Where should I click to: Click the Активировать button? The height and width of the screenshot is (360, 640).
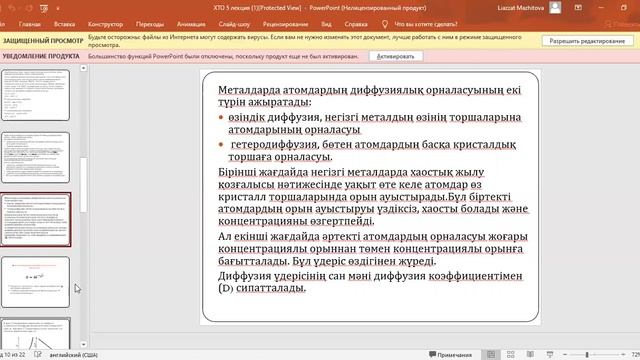395,56
